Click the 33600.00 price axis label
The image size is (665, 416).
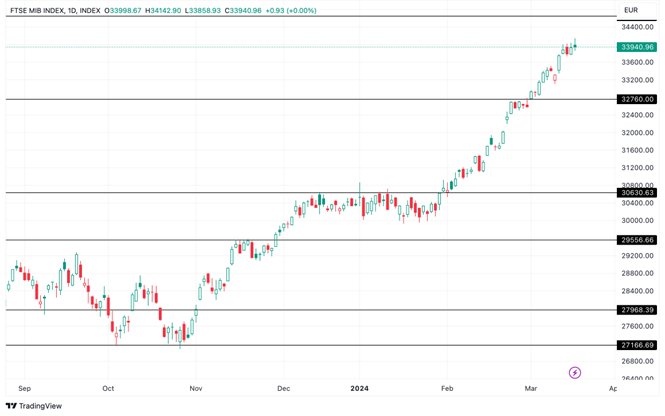(x=637, y=62)
